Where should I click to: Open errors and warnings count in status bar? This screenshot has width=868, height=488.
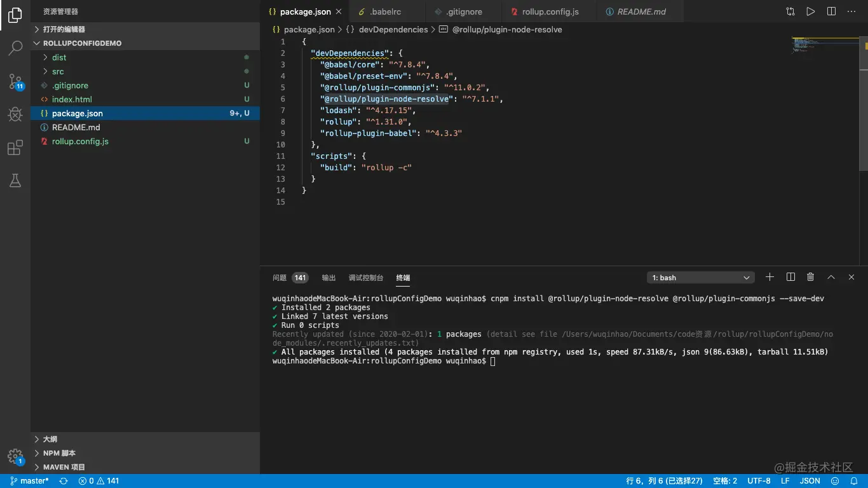point(98,481)
